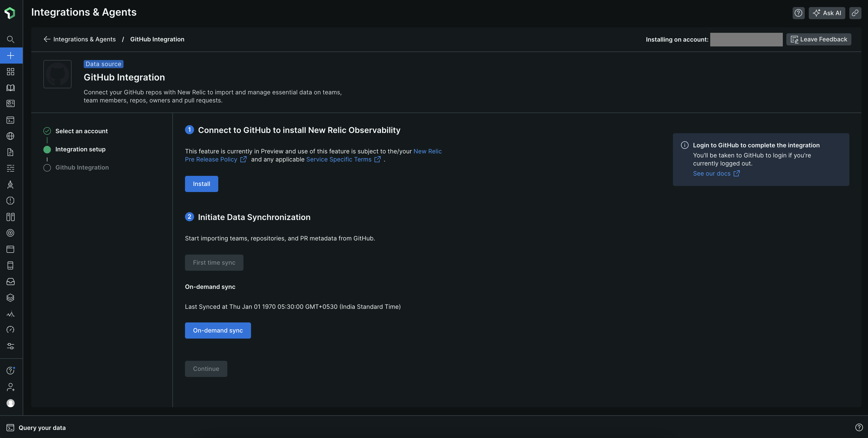Click the bottom-right help circle icon

859,428
